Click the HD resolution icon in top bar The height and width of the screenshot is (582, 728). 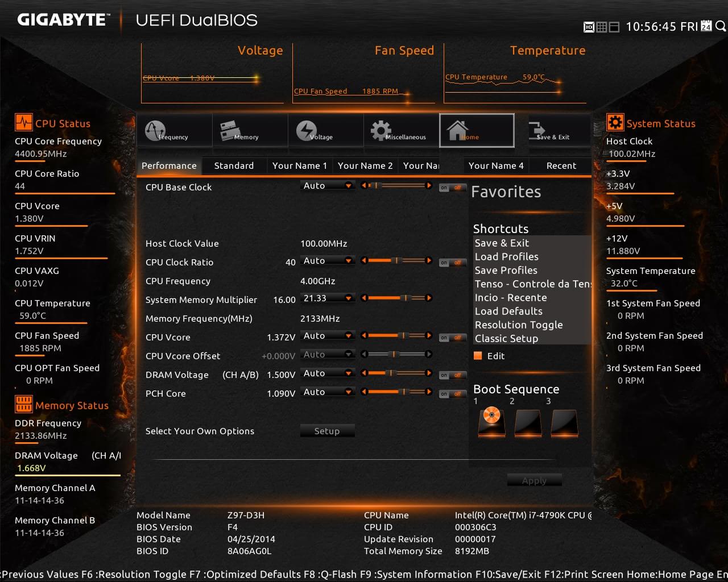[589, 27]
